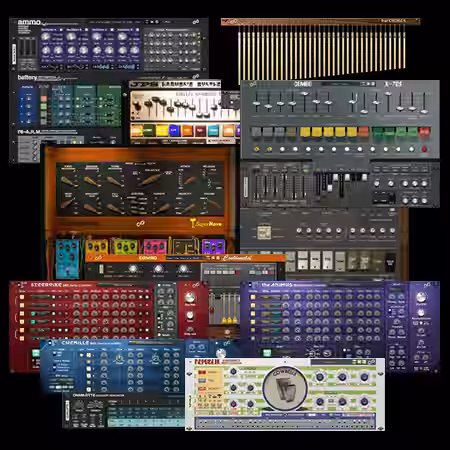Click the pink stomp pedal below the organ

(x=155, y=247)
